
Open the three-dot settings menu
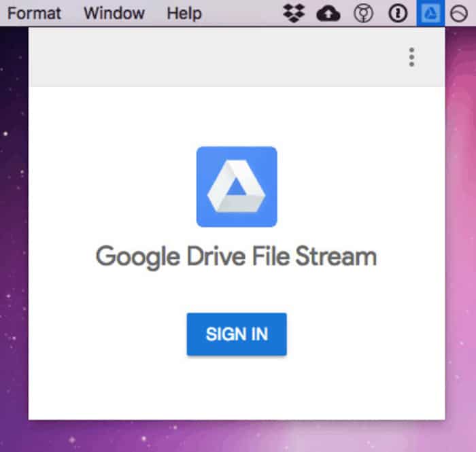(x=411, y=56)
